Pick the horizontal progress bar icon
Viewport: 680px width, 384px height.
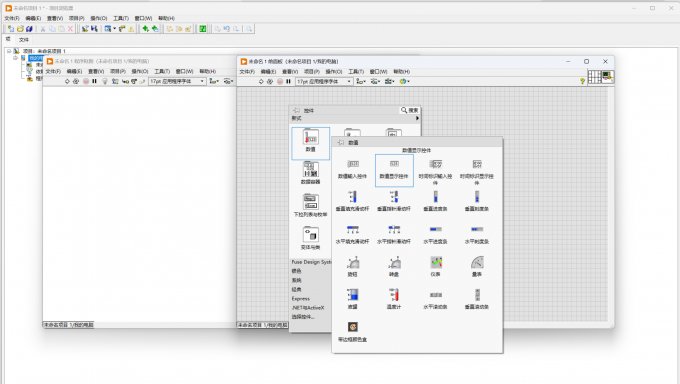pos(435,229)
